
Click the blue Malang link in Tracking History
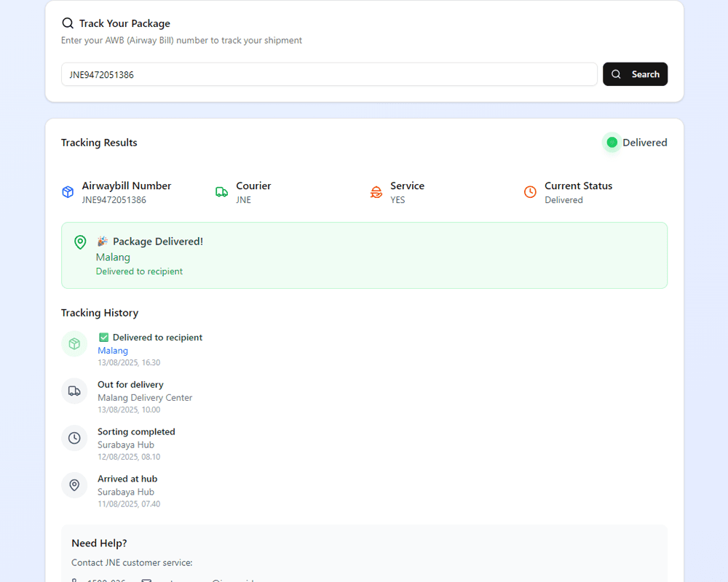click(x=113, y=351)
